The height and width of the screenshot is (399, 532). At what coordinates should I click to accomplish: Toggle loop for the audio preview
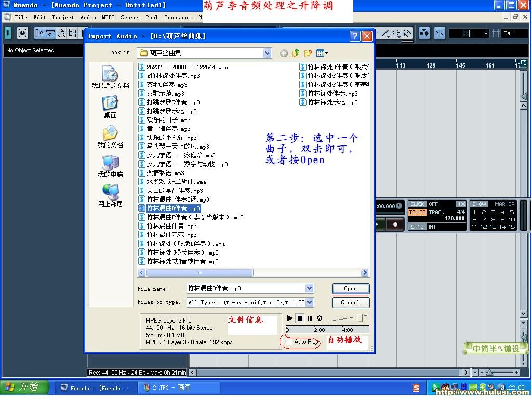pos(320,318)
